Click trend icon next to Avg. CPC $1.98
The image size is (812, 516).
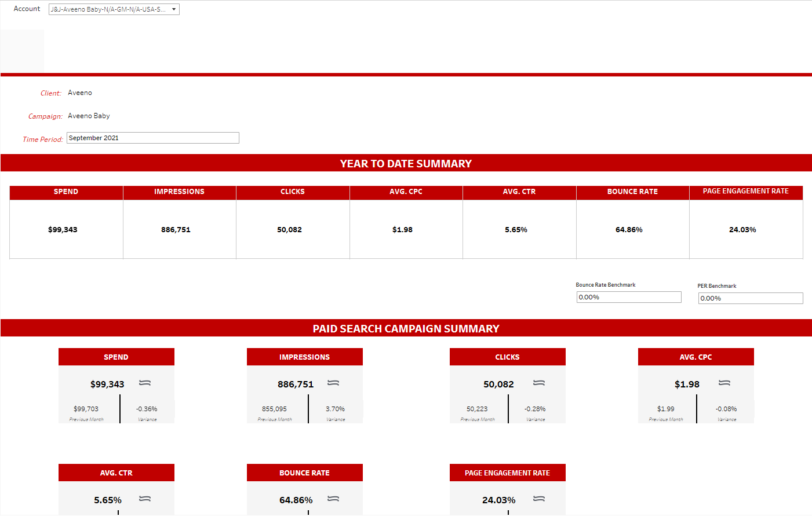coord(724,383)
